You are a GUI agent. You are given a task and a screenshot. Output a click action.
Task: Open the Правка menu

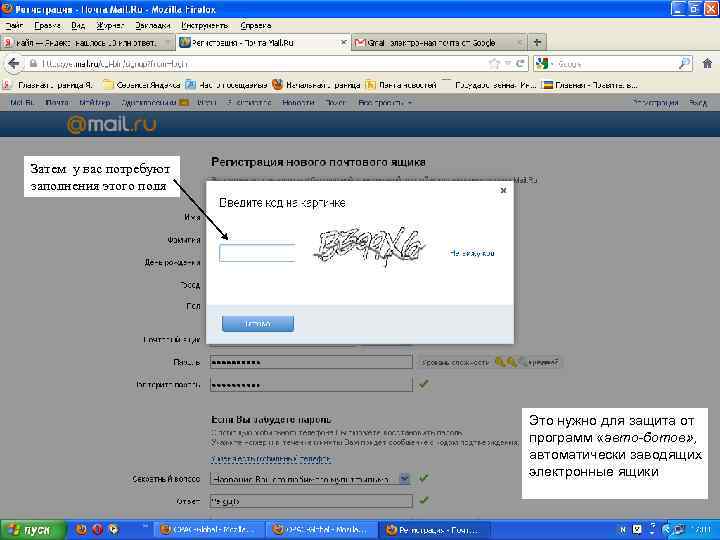[x=47, y=26]
